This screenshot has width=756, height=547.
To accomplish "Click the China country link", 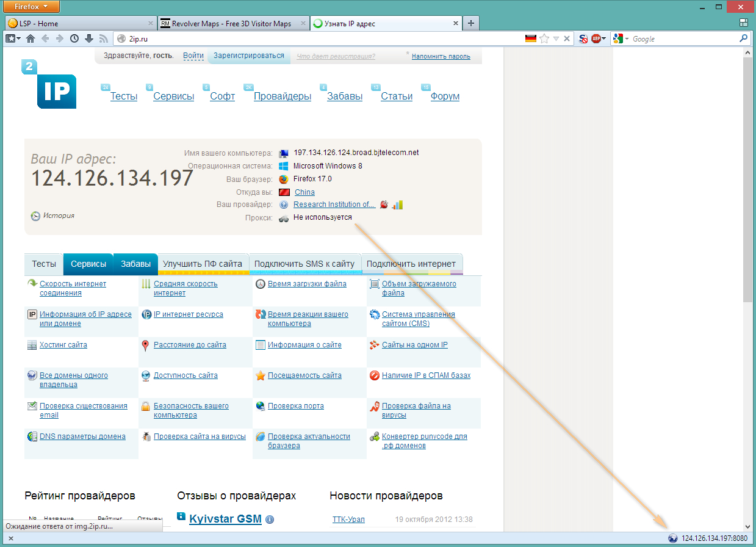I will [304, 192].
